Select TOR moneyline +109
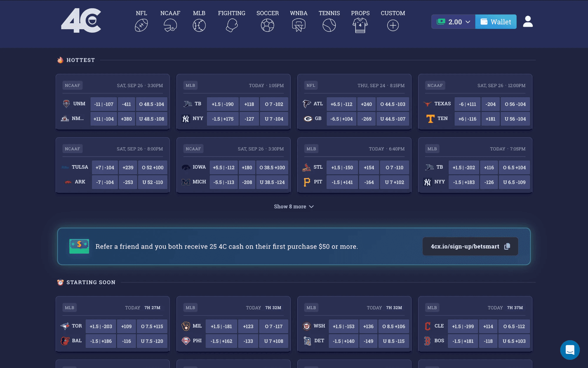 coord(126,326)
